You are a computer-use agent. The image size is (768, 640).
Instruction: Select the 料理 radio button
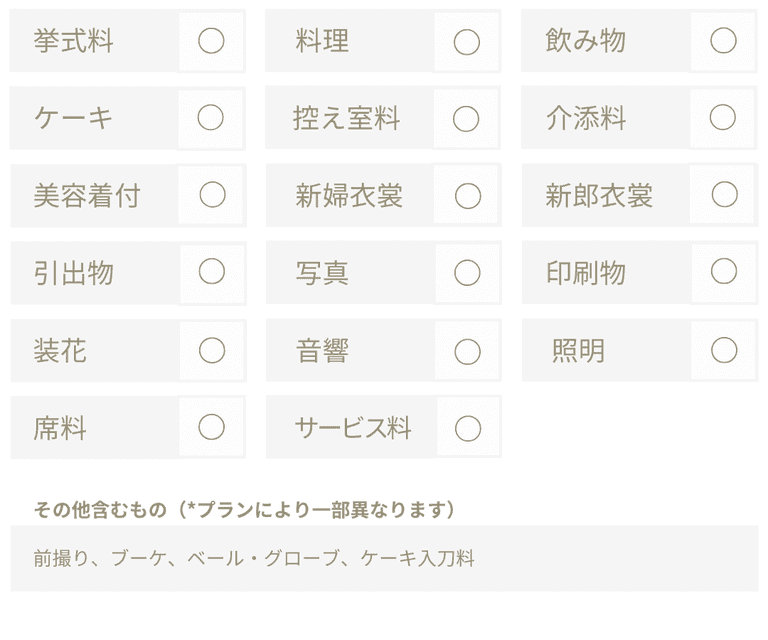[467, 42]
